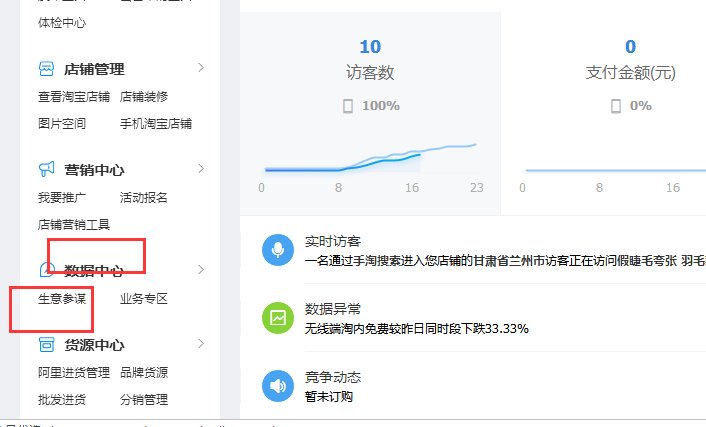706x427 pixels.
Task: Select the 营销中心 heading
Action: click(x=94, y=170)
